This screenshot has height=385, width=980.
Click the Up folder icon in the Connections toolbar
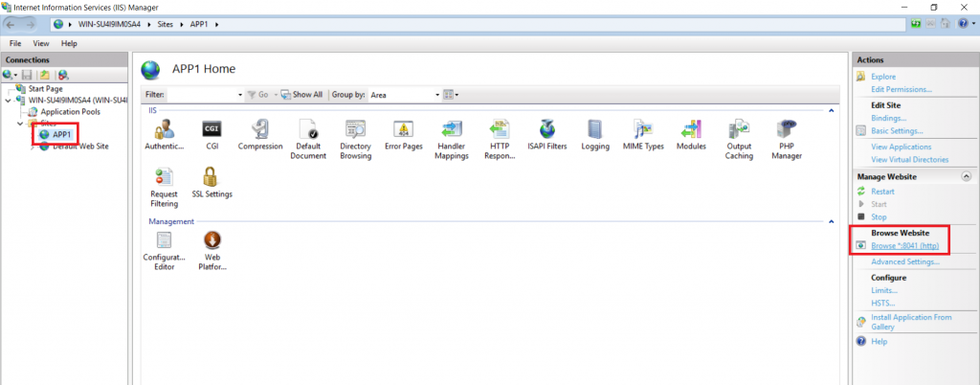[x=44, y=75]
